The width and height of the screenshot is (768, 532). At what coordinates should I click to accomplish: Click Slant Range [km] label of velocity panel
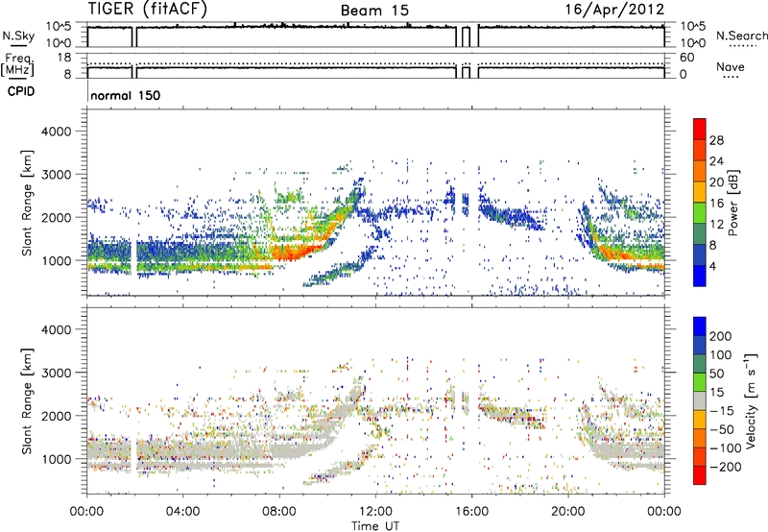[x=27, y=400]
